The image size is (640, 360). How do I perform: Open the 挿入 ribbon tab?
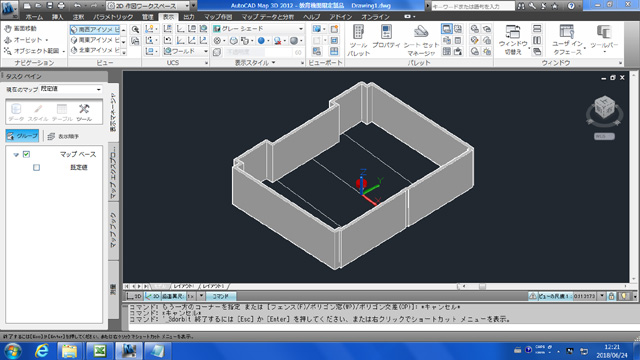pyautogui.click(x=58, y=17)
